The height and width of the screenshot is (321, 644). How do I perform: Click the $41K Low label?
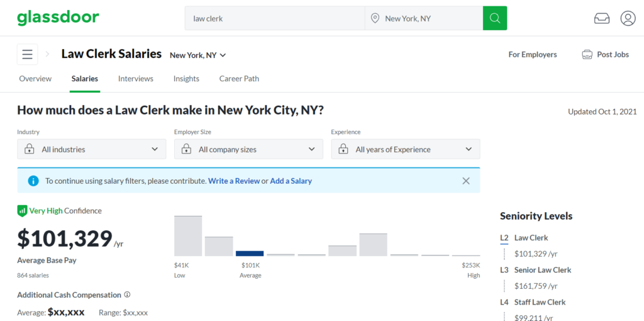180,271
